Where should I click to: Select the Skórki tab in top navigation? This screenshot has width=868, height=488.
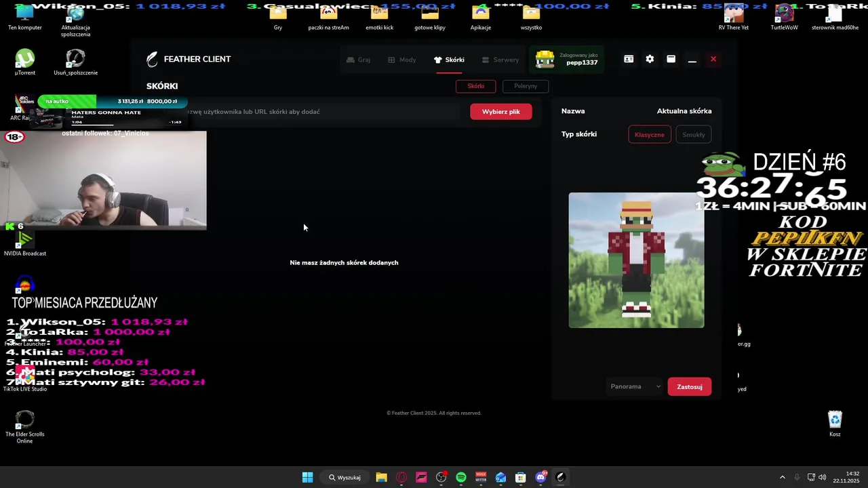(449, 60)
